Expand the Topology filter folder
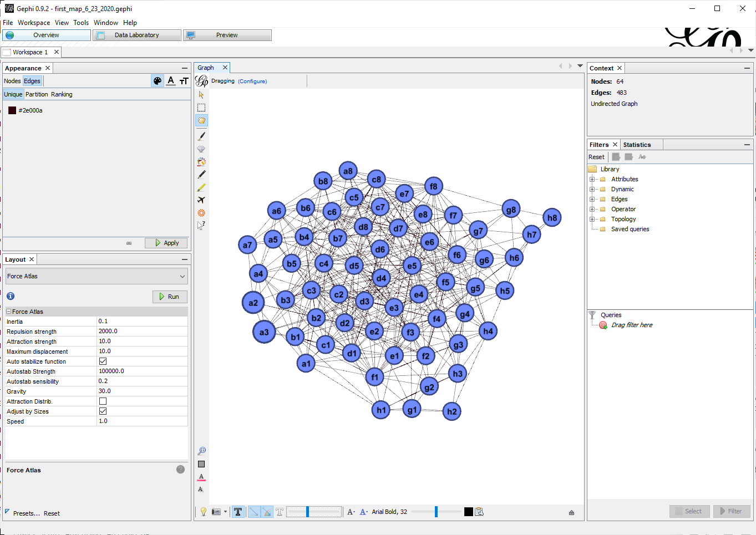 592,219
